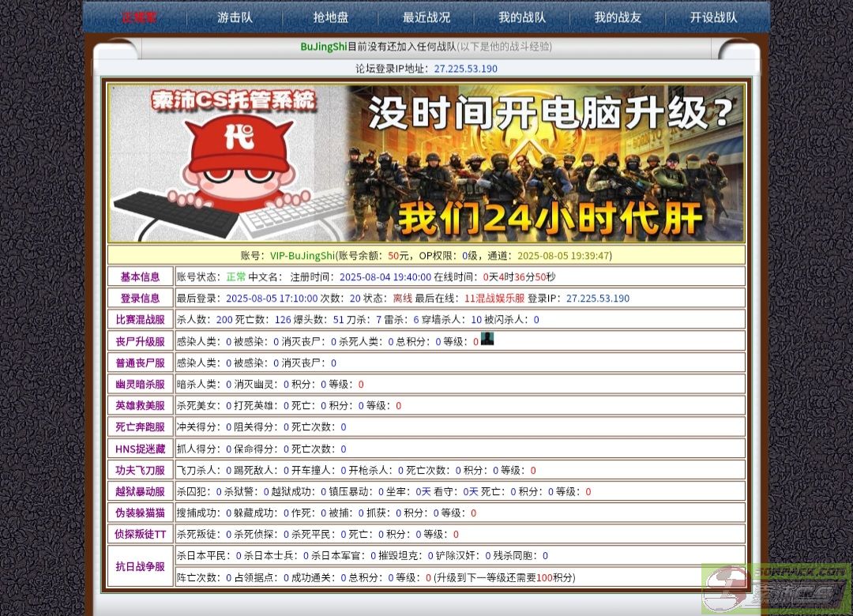The height and width of the screenshot is (616, 853).
Task: Click the 基本信息 section label
Action: (x=140, y=277)
